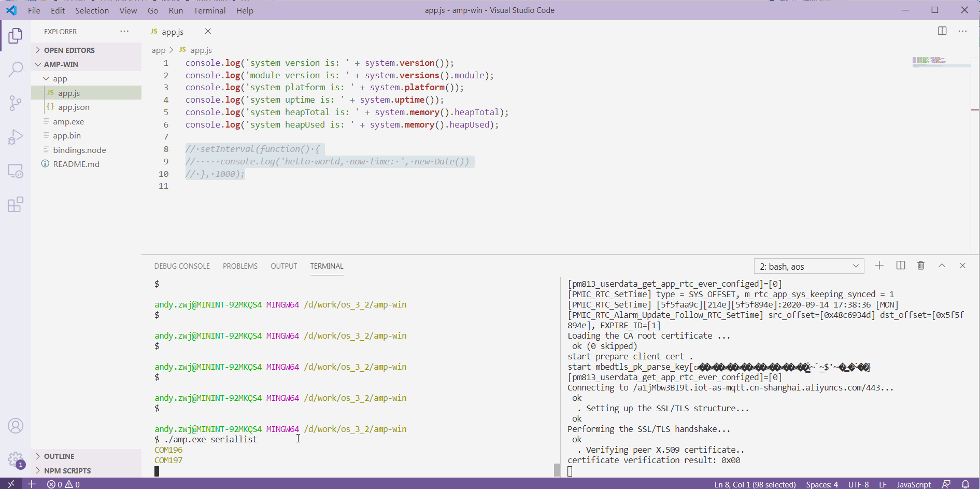
Task: Open bindings.node in the explorer
Action: tap(86, 150)
